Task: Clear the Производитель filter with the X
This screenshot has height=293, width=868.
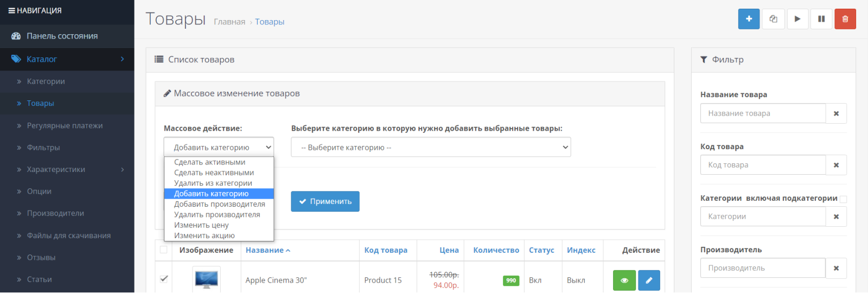Action: tap(836, 268)
